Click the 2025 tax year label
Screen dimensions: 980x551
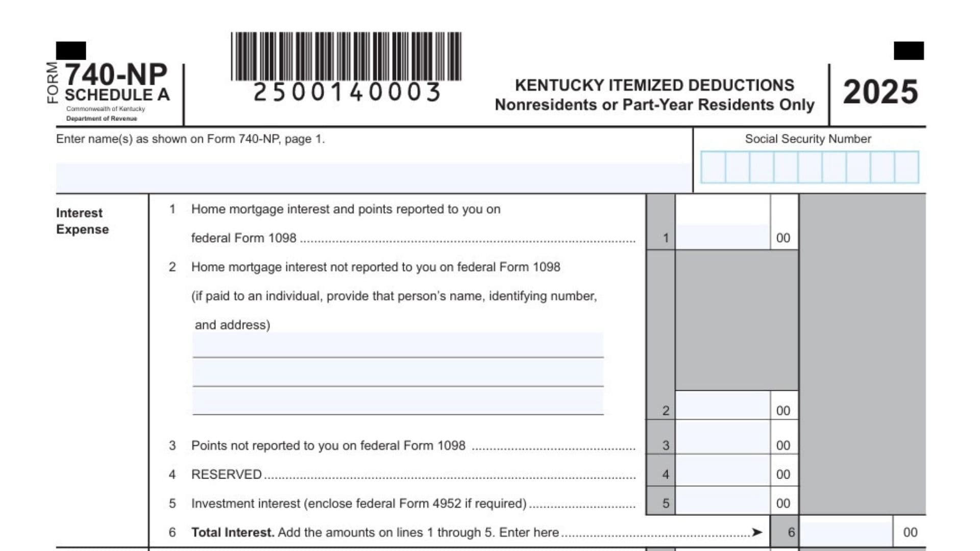click(880, 92)
